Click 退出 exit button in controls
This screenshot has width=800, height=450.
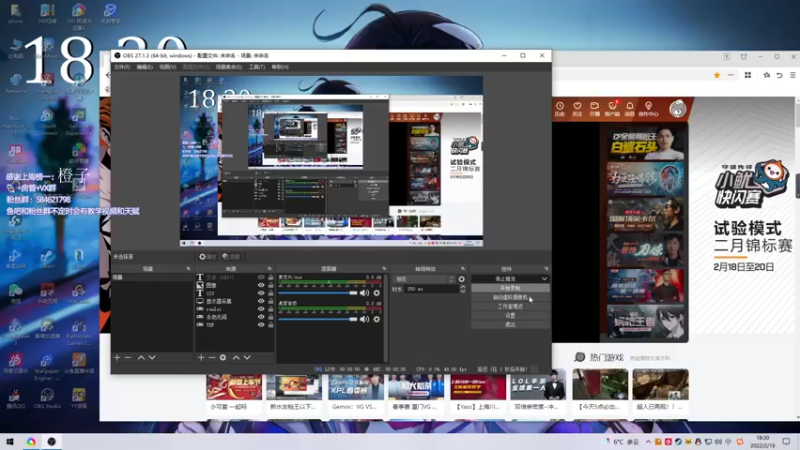(510, 324)
